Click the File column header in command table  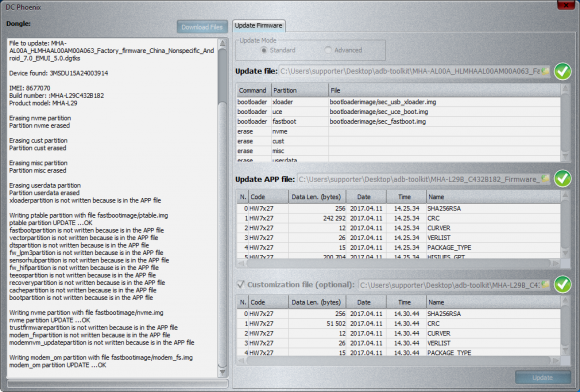[x=444, y=90]
